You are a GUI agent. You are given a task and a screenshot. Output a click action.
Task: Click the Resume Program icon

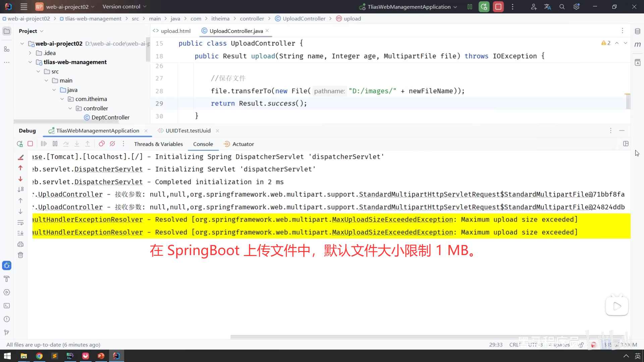pos(44,144)
